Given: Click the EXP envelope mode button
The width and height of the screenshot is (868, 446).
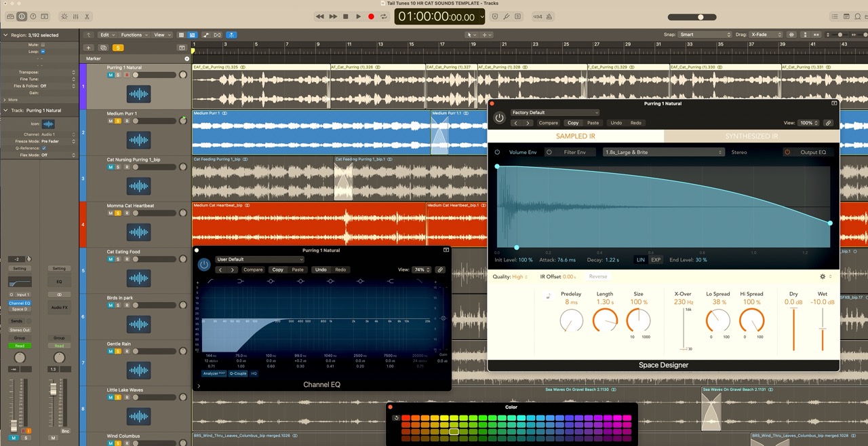Looking at the screenshot, I should pos(656,260).
